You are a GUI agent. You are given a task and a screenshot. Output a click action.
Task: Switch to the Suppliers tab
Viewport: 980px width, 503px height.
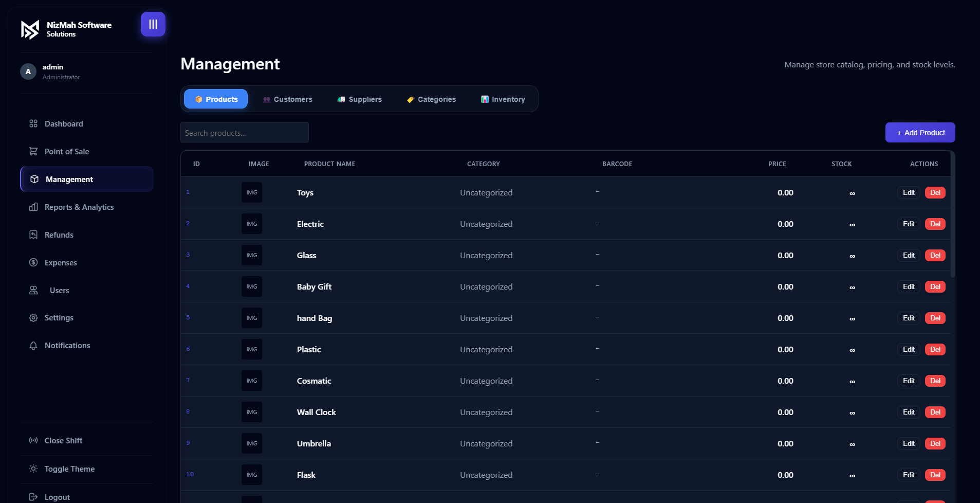[359, 99]
